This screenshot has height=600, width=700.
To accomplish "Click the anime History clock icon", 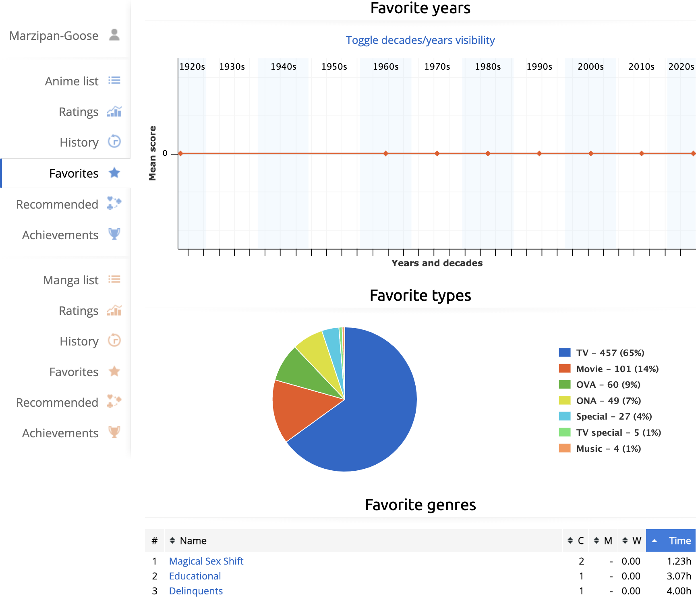I will tap(114, 142).
